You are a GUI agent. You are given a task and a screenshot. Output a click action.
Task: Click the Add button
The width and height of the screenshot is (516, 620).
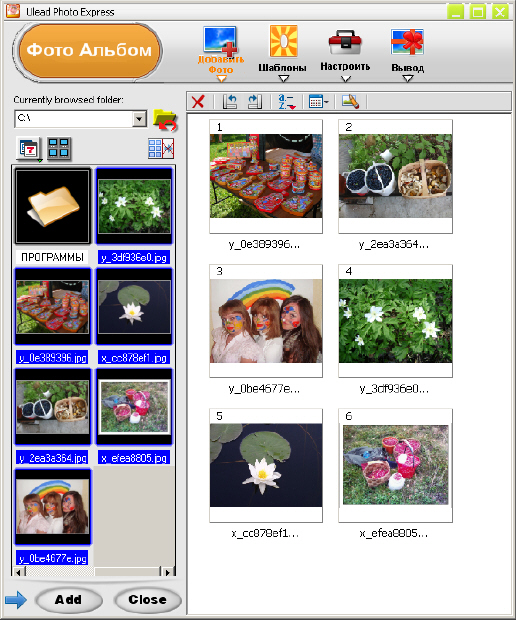coord(69,600)
